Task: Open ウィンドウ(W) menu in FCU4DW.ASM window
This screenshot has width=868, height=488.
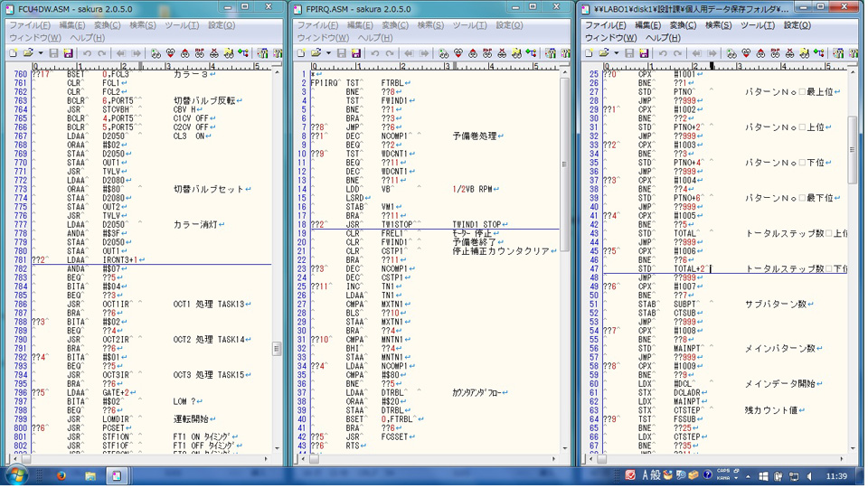Action: point(35,38)
